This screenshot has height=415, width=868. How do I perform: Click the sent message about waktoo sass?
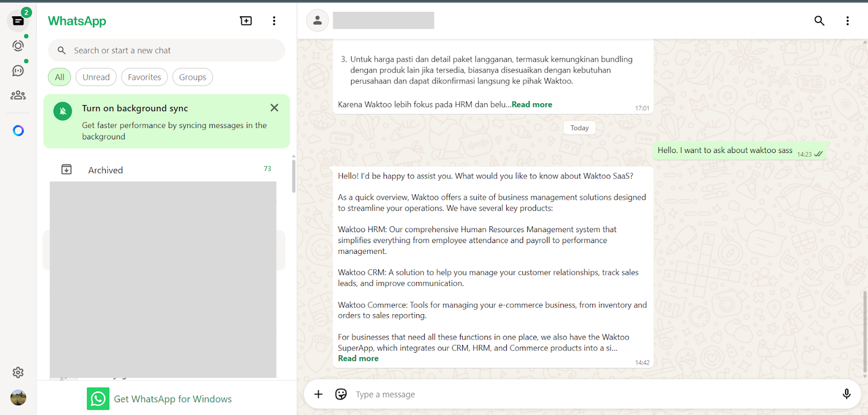click(739, 150)
